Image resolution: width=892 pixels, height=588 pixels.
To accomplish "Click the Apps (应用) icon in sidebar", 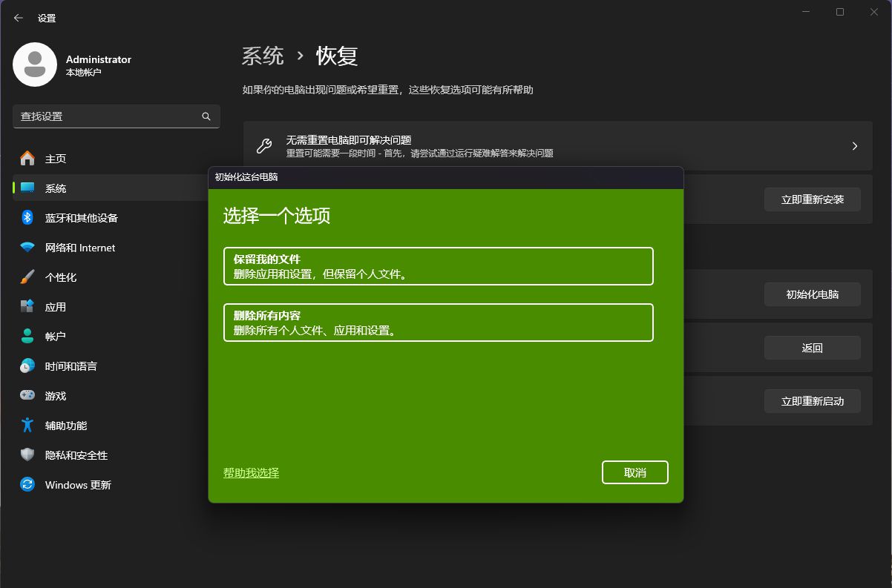I will pyautogui.click(x=27, y=307).
